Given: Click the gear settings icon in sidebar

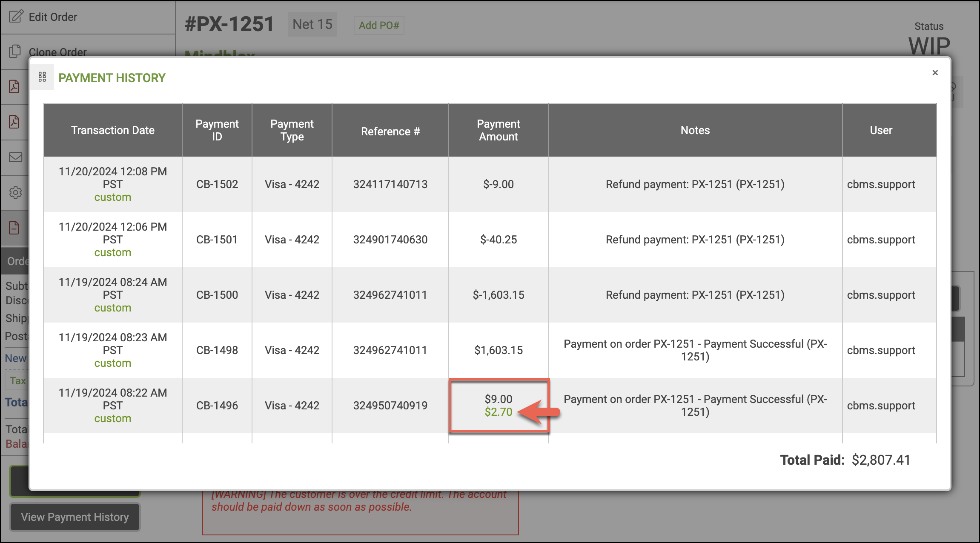Looking at the screenshot, I should tap(15, 192).
